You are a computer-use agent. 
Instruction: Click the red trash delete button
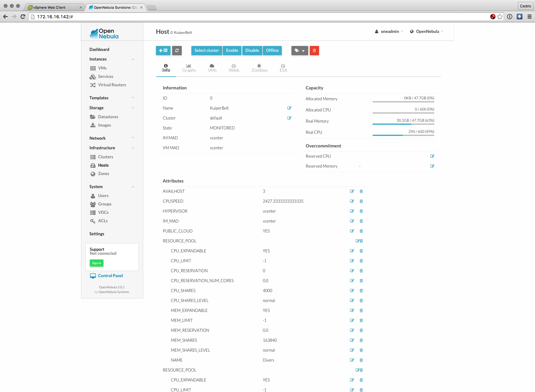point(314,51)
